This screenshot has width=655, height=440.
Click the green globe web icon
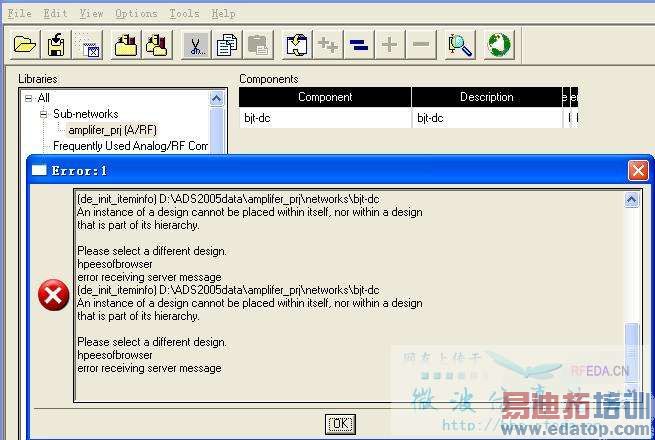pyautogui.click(x=499, y=44)
